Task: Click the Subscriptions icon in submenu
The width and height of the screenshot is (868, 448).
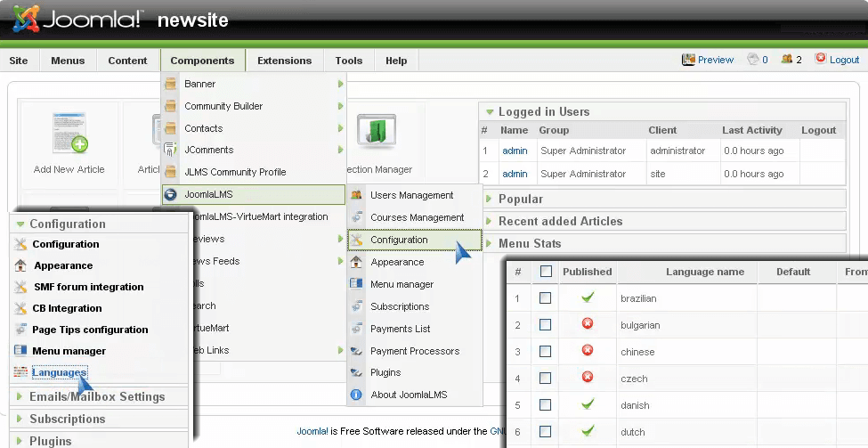Action: pyautogui.click(x=356, y=306)
